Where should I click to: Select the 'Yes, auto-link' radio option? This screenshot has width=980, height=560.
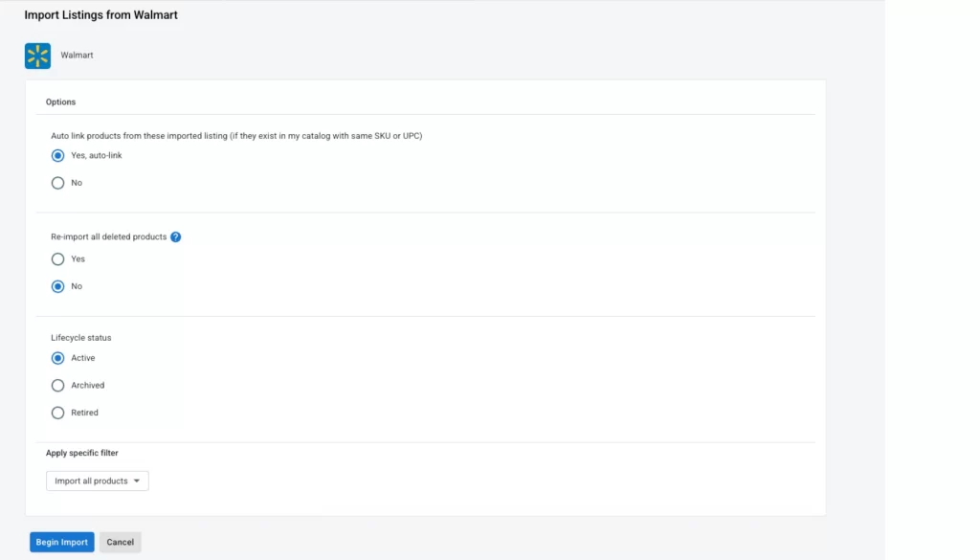pyautogui.click(x=57, y=156)
